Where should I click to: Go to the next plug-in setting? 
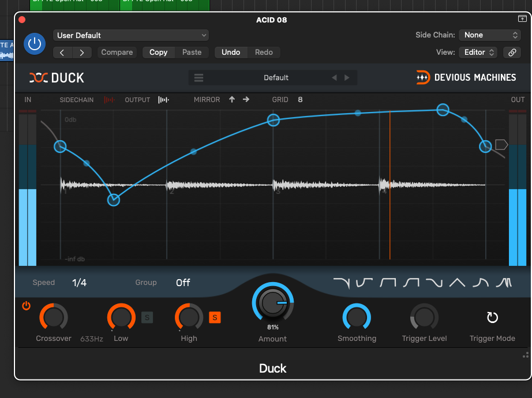[x=82, y=52]
